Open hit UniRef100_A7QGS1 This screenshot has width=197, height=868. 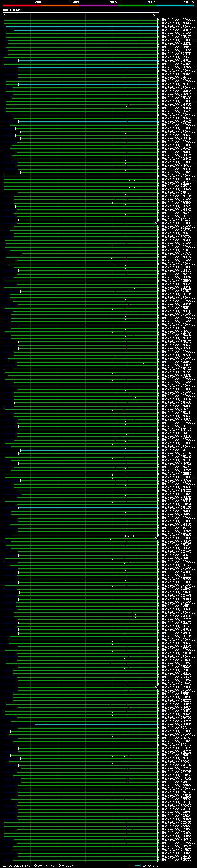coord(177,118)
